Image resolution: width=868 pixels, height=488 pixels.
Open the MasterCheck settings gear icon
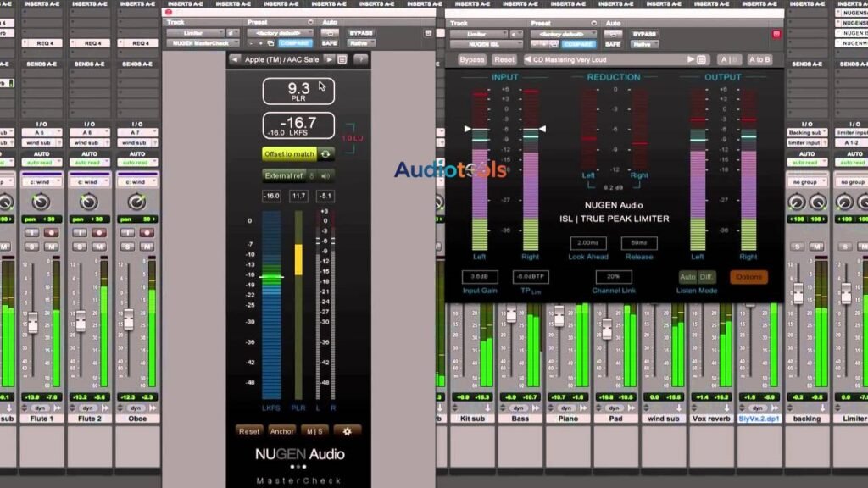click(x=347, y=430)
